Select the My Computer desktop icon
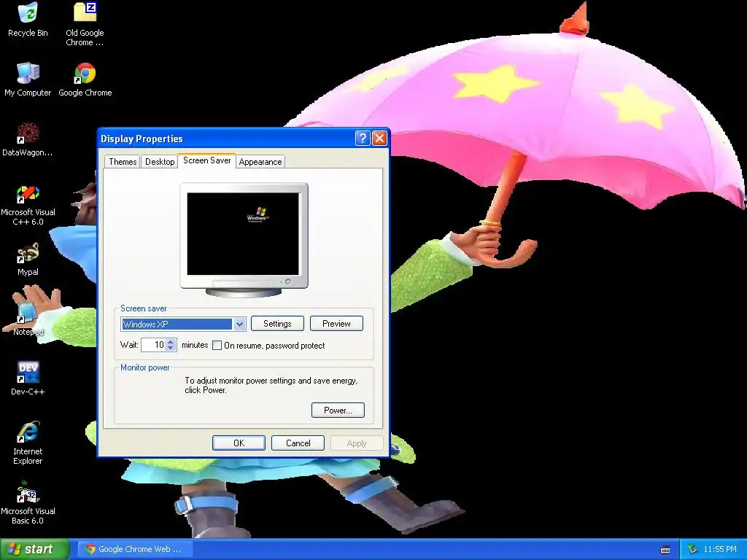The height and width of the screenshot is (560, 747). click(x=28, y=79)
